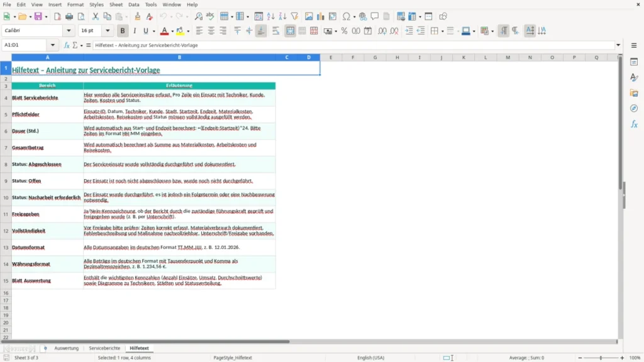Sort ascending

(x=270, y=16)
